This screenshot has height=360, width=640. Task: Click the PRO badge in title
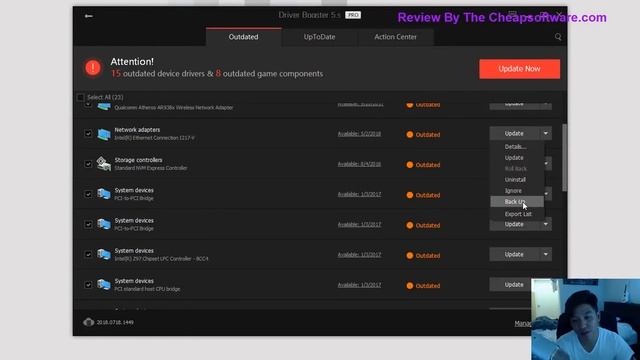tap(353, 15)
